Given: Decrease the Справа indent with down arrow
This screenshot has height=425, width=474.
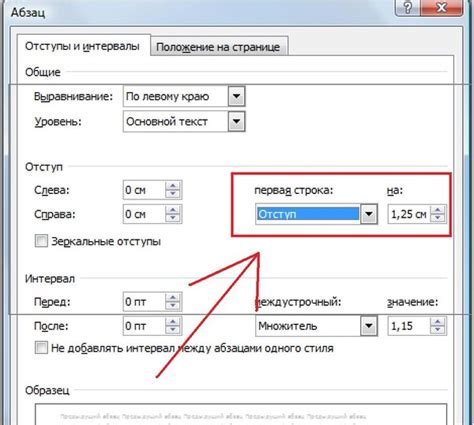Looking at the screenshot, I should coord(173,218).
